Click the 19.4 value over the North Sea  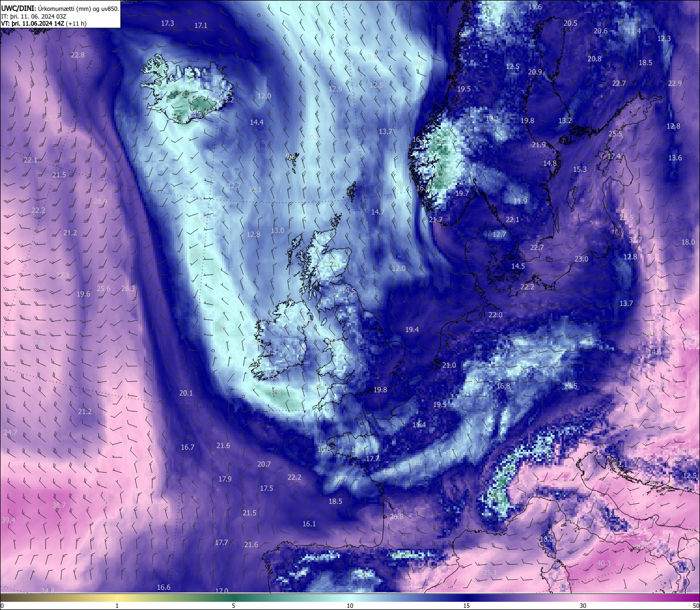click(x=412, y=330)
